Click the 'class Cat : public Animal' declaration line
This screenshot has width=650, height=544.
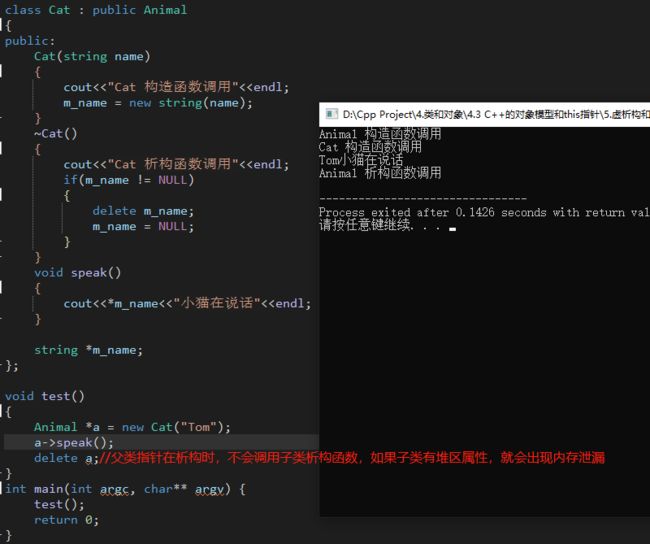tap(96, 10)
